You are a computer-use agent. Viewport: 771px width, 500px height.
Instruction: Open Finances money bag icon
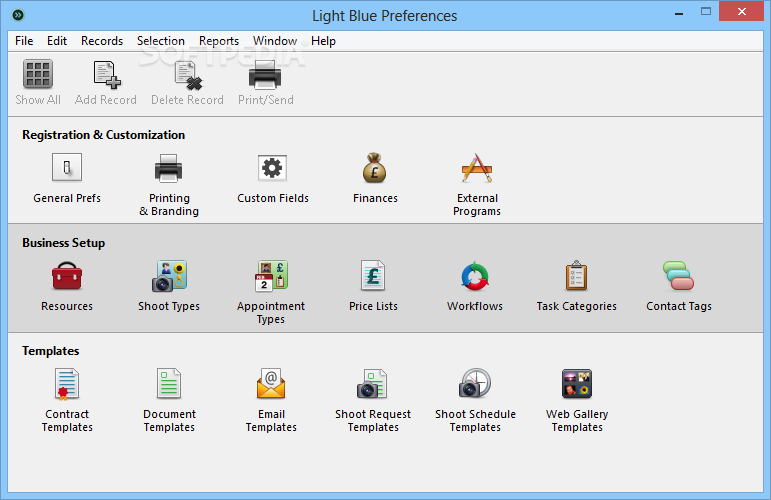click(375, 167)
